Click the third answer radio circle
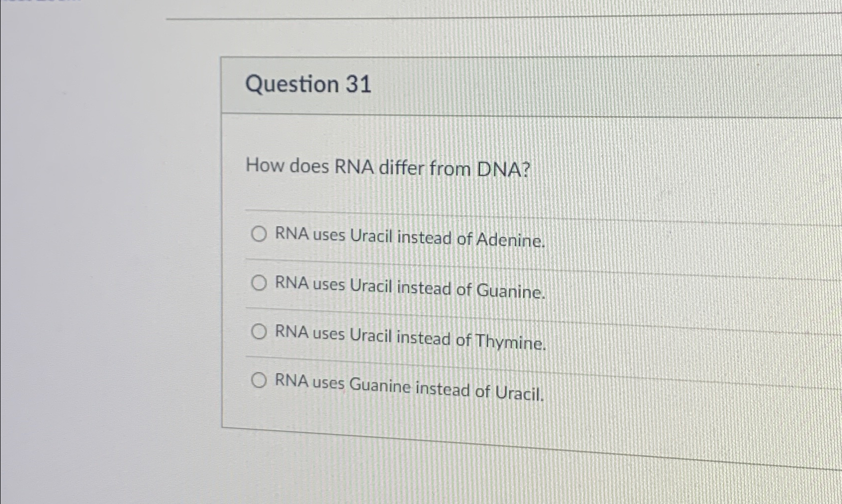The height and width of the screenshot is (504, 842). coord(259,332)
